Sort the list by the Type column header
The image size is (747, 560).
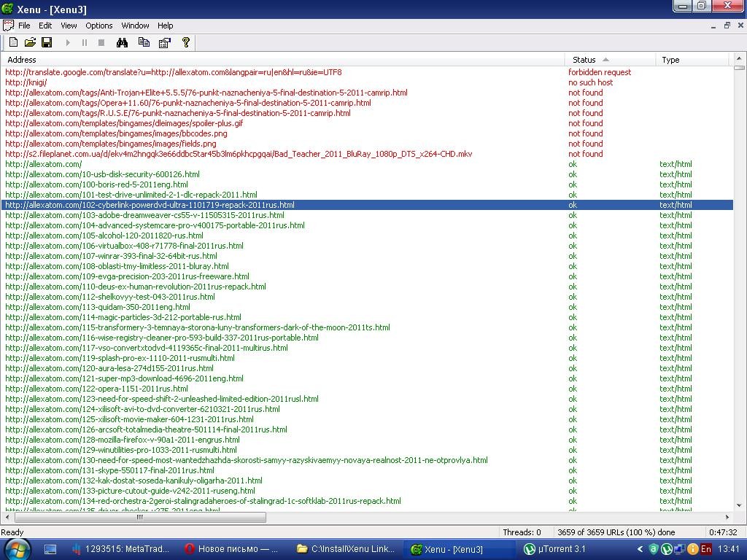pos(692,60)
